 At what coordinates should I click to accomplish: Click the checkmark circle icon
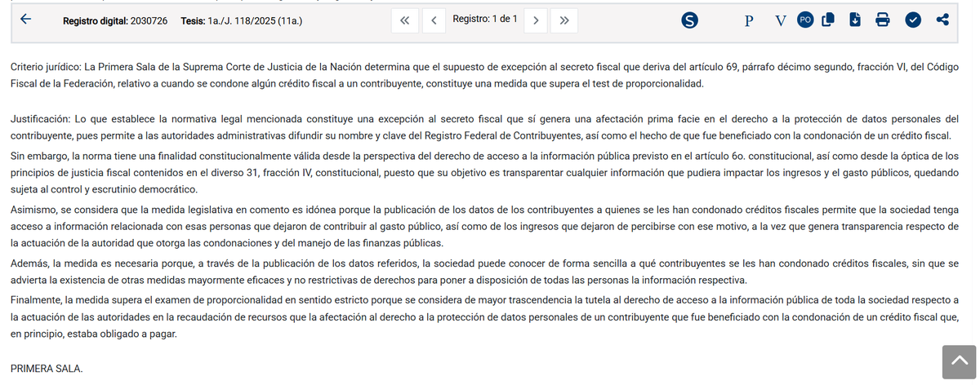click(x=913, y=20)
